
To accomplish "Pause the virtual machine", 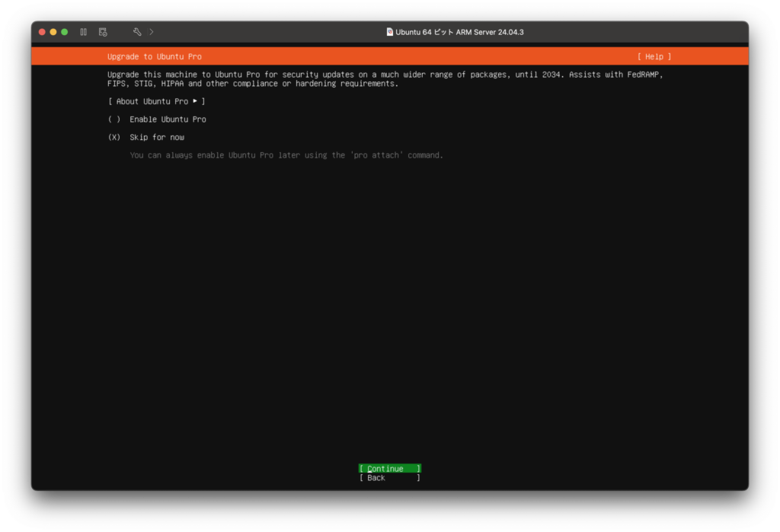I will 83,32.
